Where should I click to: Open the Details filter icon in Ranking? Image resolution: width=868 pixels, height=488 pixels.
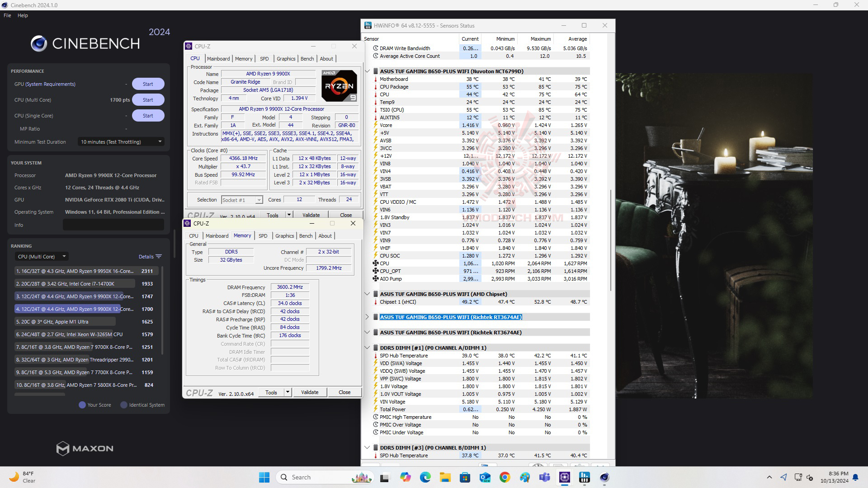[x=158, y=257]
